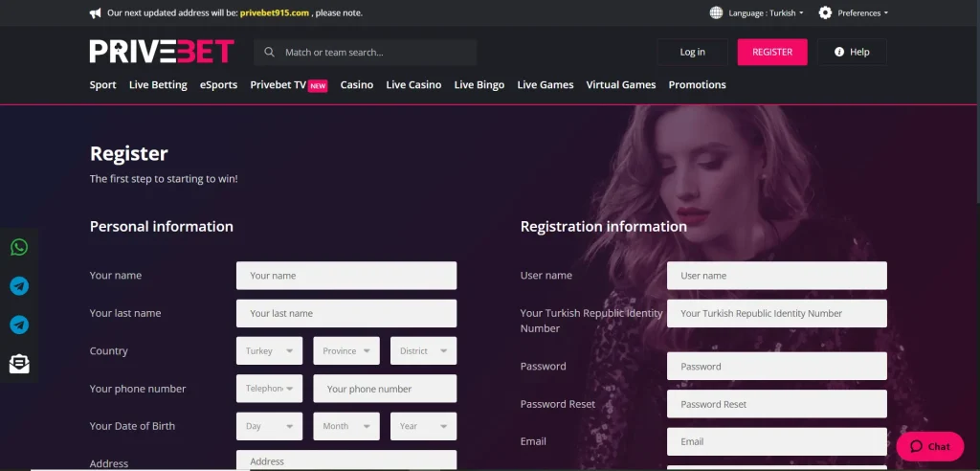Click 'The first step to starting to win!' text
Image resolution: width=980 pixels, height=471 pixels.
click(x=164, y=179)
